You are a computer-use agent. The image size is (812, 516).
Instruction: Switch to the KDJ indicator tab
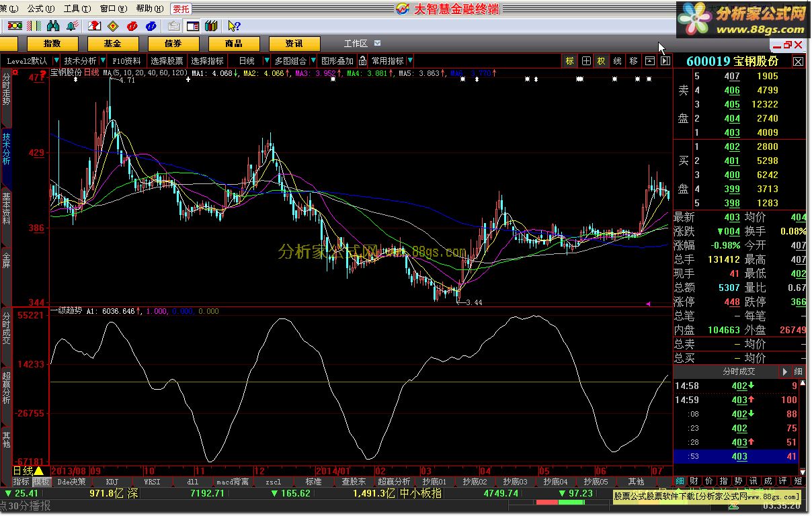[112, 482]
